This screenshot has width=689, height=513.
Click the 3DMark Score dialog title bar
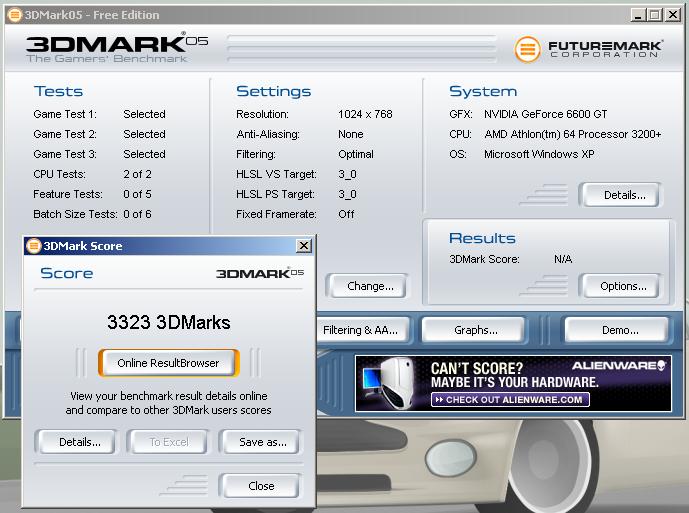tap(169, 246)
